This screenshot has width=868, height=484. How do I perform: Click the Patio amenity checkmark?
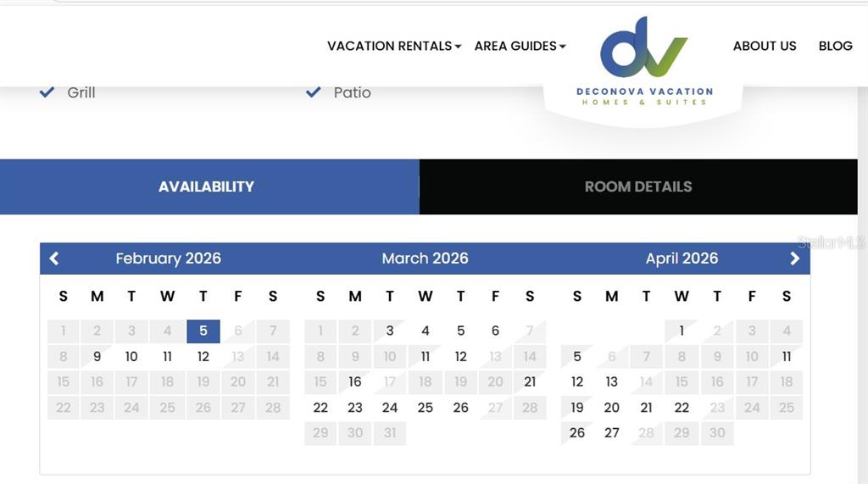pos(314,92)
